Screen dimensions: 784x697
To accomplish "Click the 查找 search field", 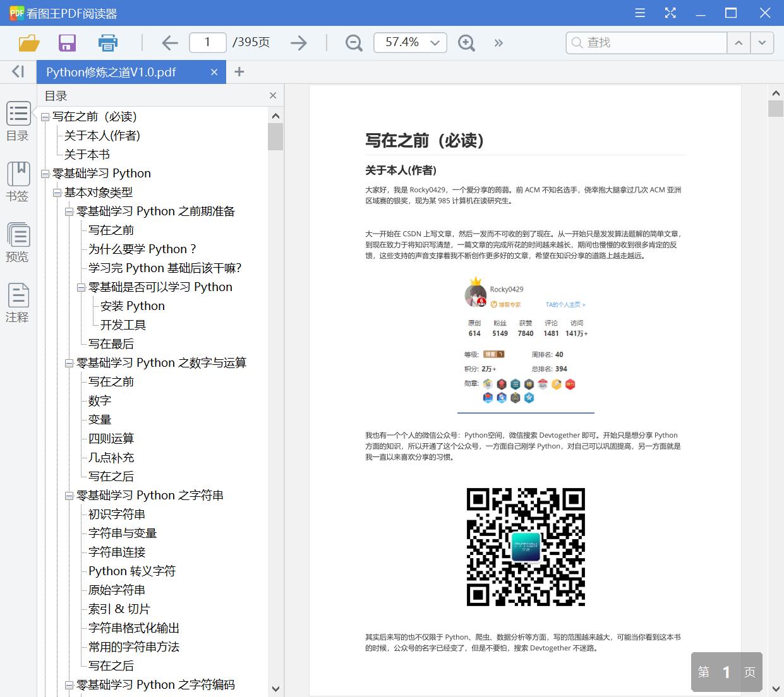I will coord(644,42).
